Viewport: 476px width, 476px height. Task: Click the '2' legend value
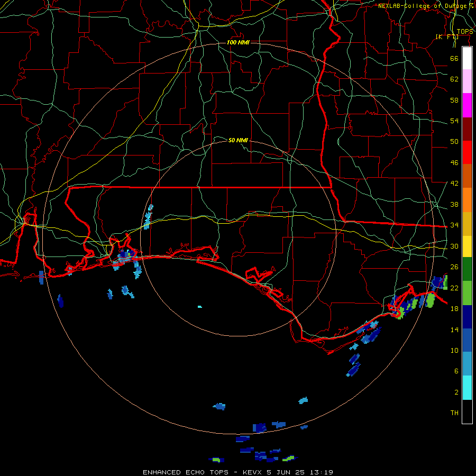coord(456,392)
